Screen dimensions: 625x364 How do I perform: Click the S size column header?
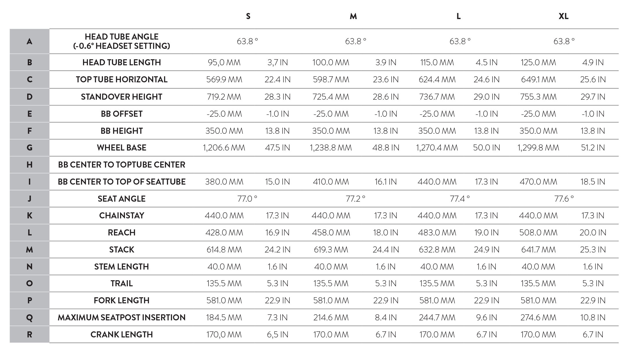pyautogui.click(x=248, y=16)
